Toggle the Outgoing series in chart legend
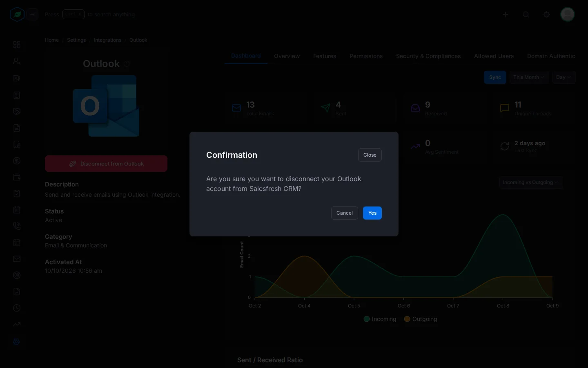Image resolution: width=588 pixels, height=368 pixels. click(421, 319)
